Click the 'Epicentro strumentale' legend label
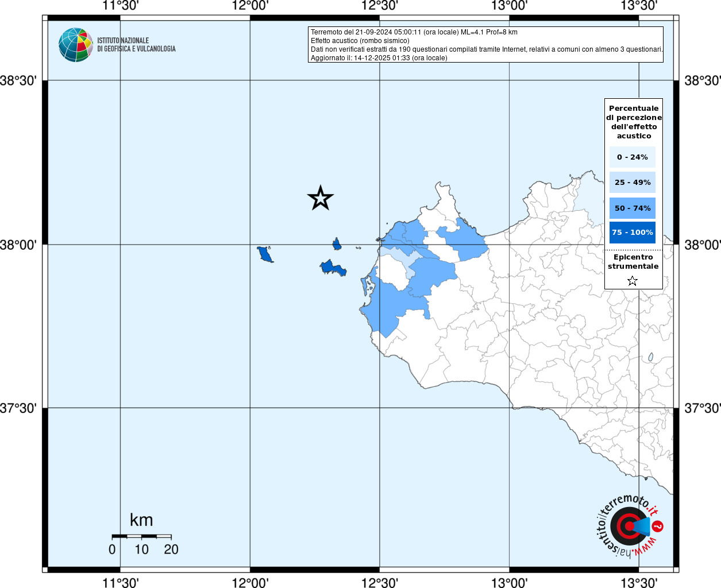This screenshot has width=721, height=588. click(633, 261)
